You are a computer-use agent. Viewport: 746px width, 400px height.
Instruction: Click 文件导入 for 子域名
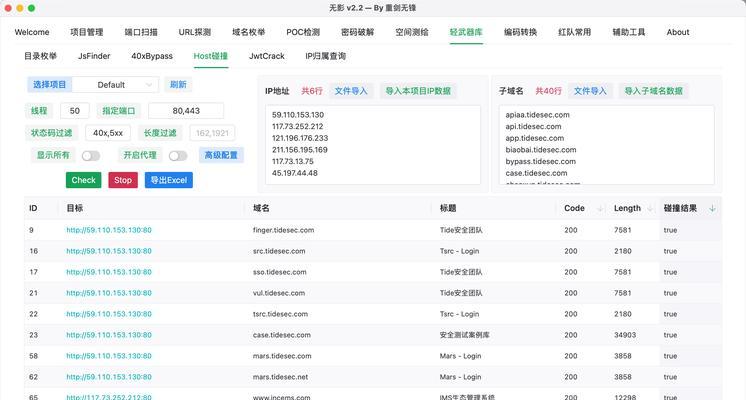click(x=590, y=91)
